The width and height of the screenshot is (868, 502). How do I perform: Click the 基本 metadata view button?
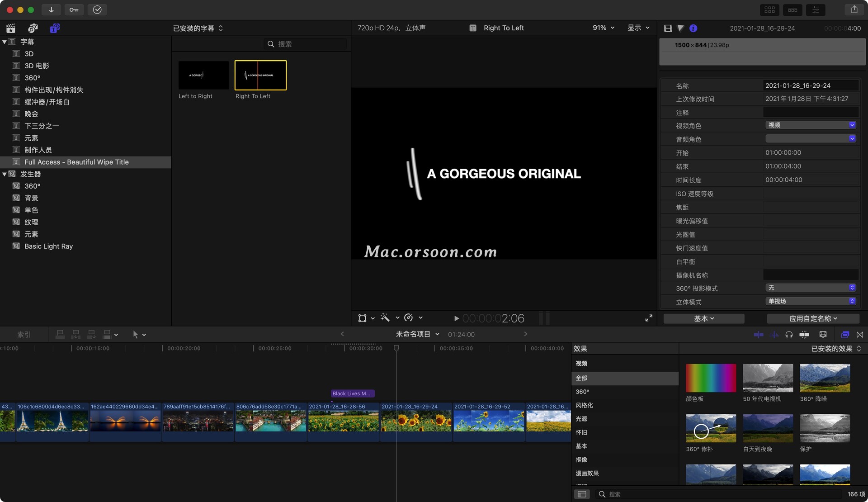703,319
